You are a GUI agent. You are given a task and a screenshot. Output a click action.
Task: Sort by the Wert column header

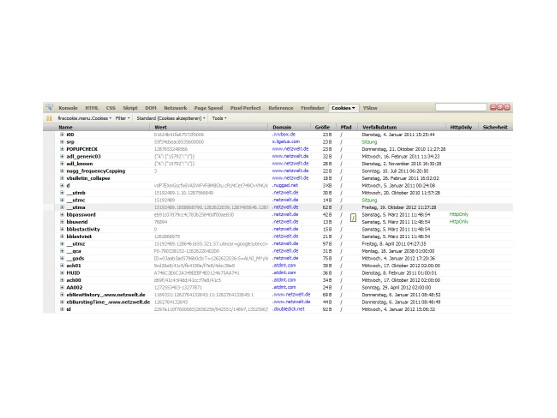coord(161,127)
